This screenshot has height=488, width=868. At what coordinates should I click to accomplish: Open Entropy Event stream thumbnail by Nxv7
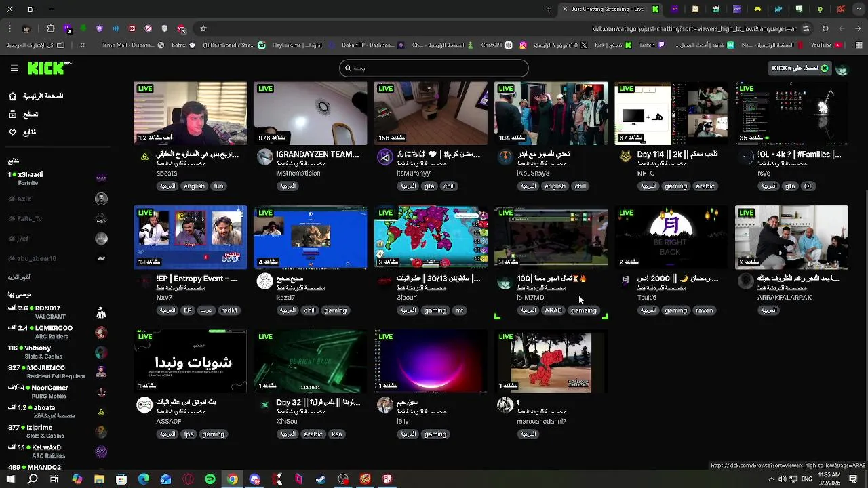[190, 237]
